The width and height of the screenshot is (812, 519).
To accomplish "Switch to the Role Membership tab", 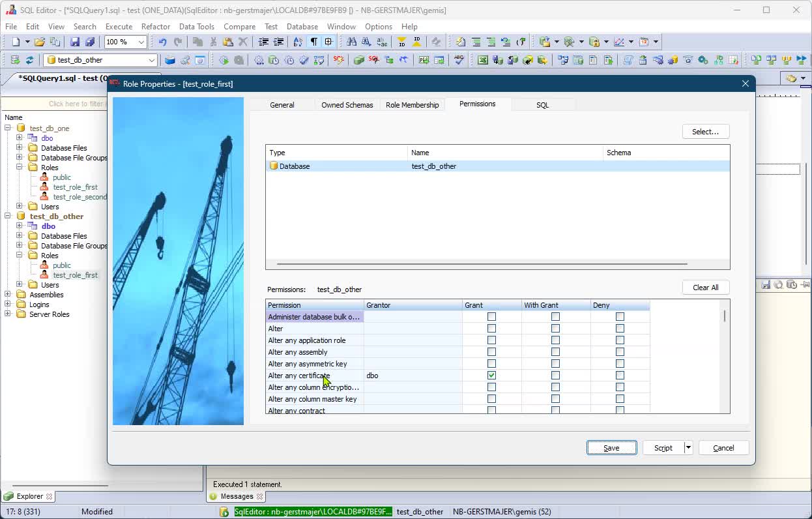I will tap(412, 105).
